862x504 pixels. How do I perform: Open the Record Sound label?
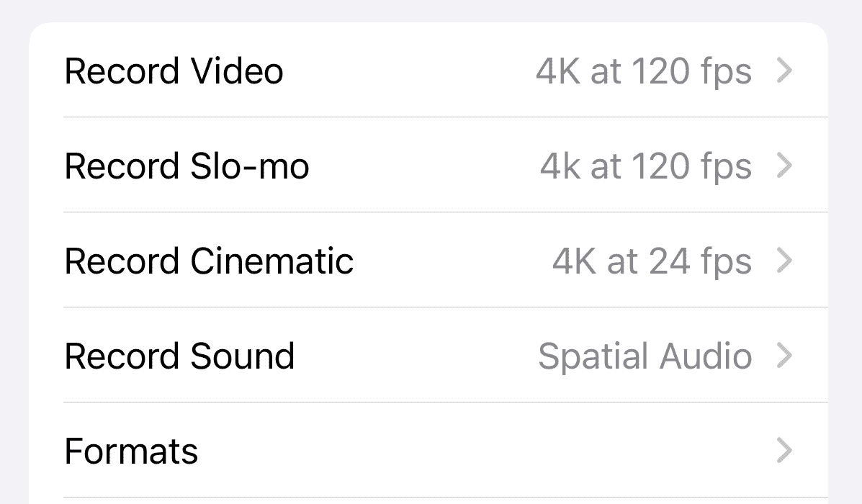click(x=179, y=356)
